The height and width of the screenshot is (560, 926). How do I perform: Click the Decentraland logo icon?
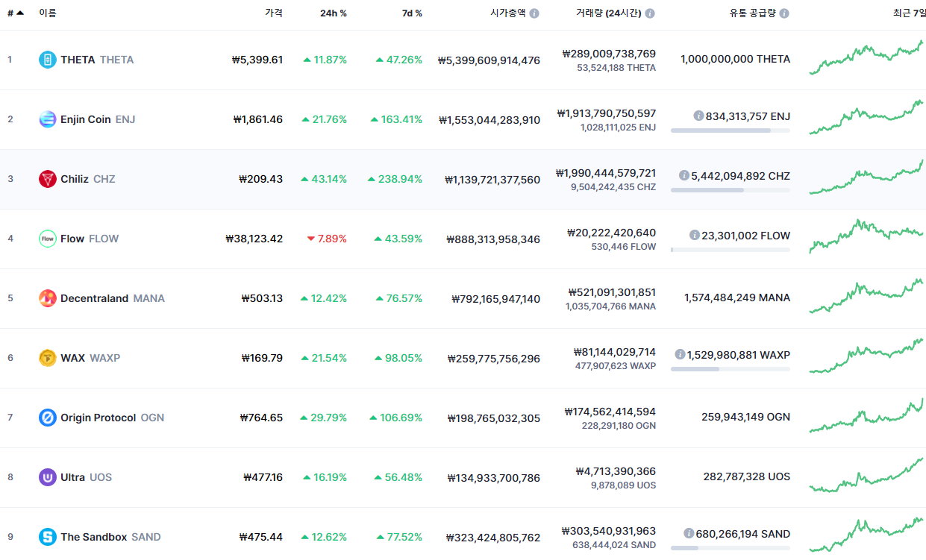point(48,298)
